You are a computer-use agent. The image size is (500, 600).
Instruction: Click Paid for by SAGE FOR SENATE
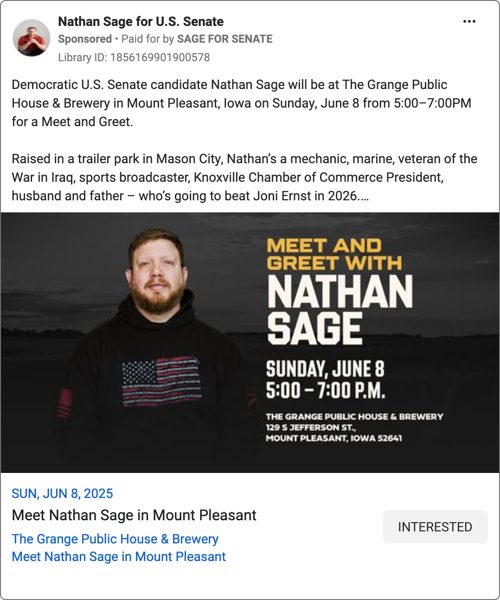197,39
